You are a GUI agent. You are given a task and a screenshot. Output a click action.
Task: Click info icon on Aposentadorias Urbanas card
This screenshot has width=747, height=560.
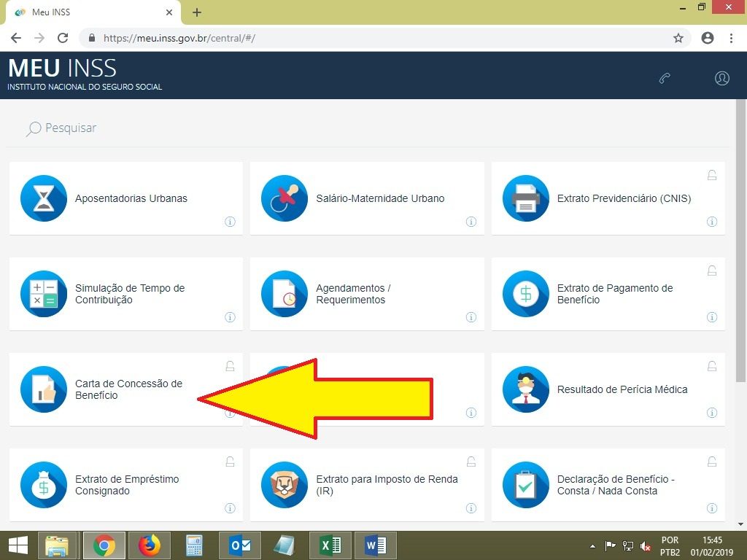click(x=230, y=222)
